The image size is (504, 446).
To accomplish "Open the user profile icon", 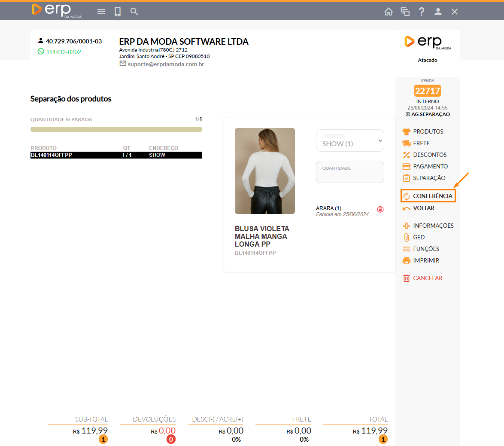I will tap(438, 12).
